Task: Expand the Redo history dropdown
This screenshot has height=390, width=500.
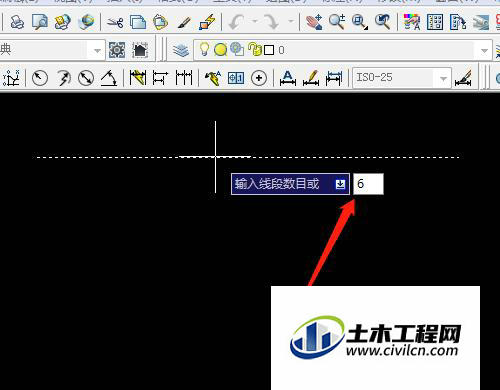Action: pyautogui.click(x=291, y=22)
